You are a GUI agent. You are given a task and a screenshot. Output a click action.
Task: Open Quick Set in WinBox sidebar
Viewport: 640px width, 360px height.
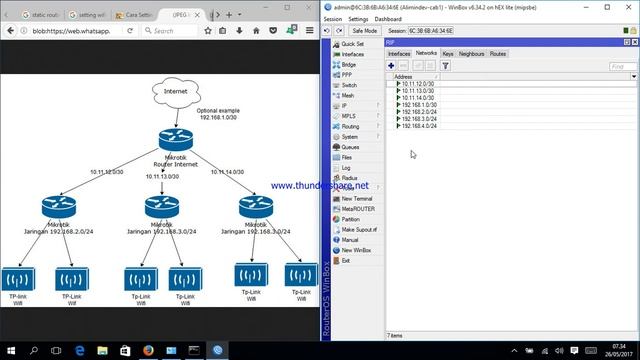point(353,44)
